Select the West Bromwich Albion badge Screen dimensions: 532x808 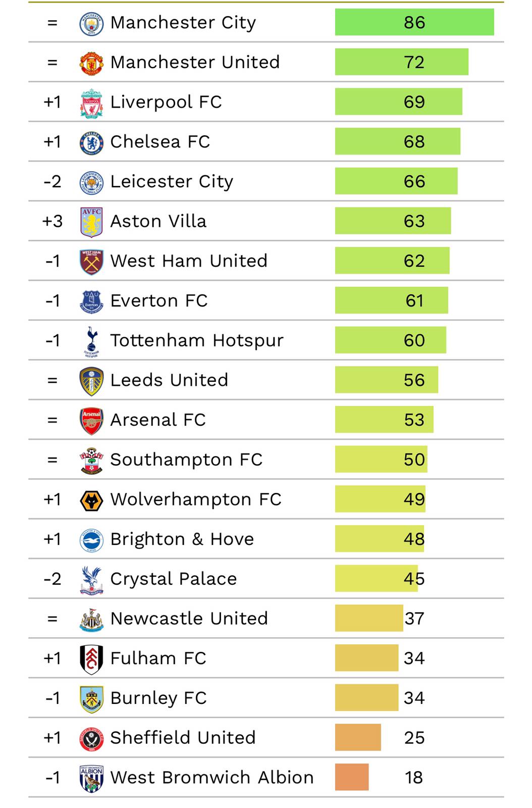(x=91, y=778)
